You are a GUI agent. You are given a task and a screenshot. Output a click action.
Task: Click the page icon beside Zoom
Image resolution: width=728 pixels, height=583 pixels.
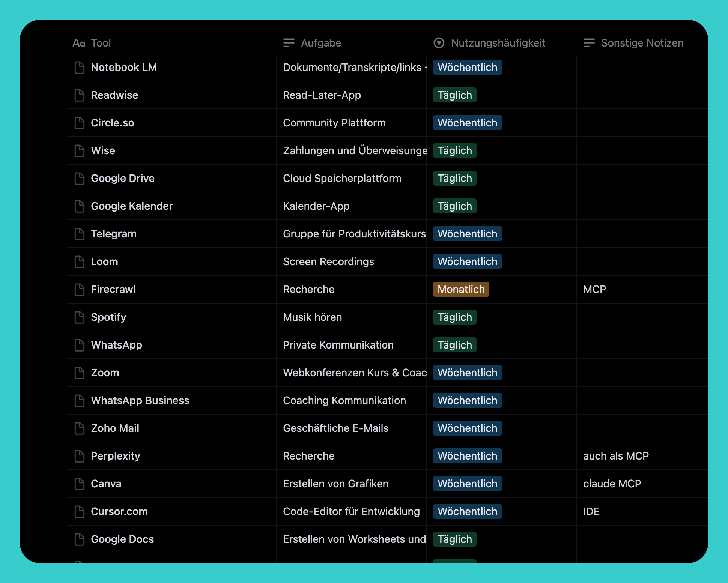point(80,373)
